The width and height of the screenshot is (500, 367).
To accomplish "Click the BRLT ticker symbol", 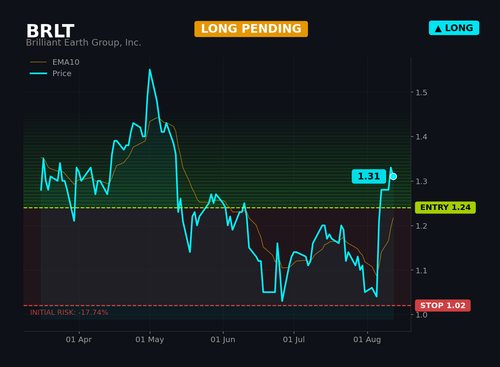I will coord(50,31).
